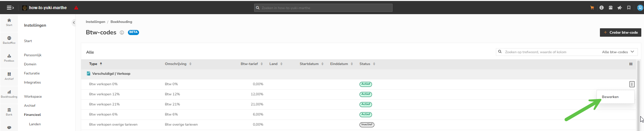Follow the Instellingen breadcrumb link
The height and width of the screenshot is (131, 644).
96,22
